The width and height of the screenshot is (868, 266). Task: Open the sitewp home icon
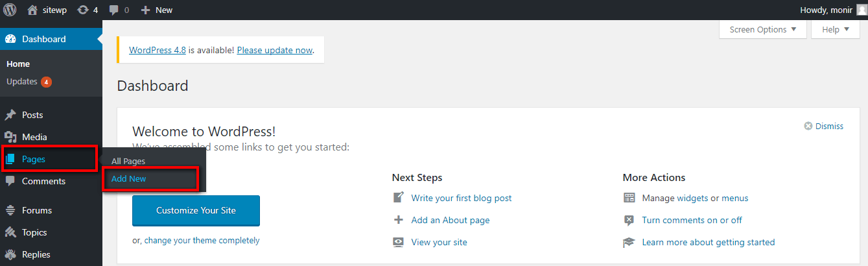click(32, 10)
